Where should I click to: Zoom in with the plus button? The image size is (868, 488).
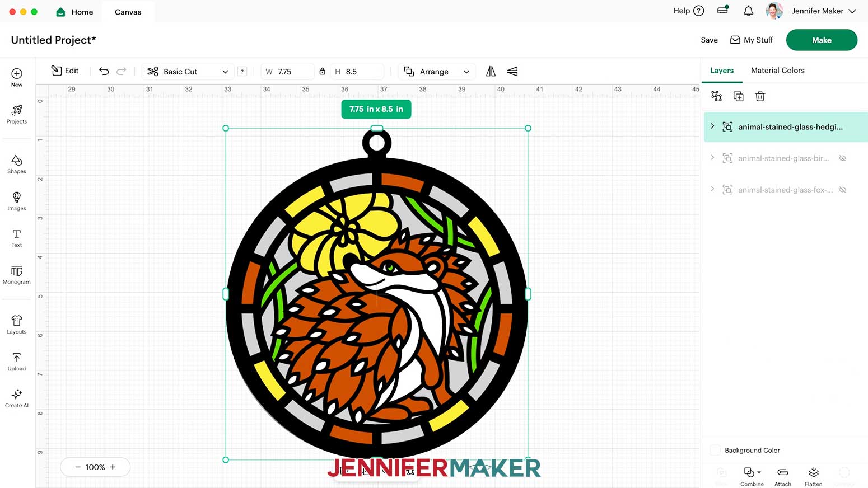113,467
